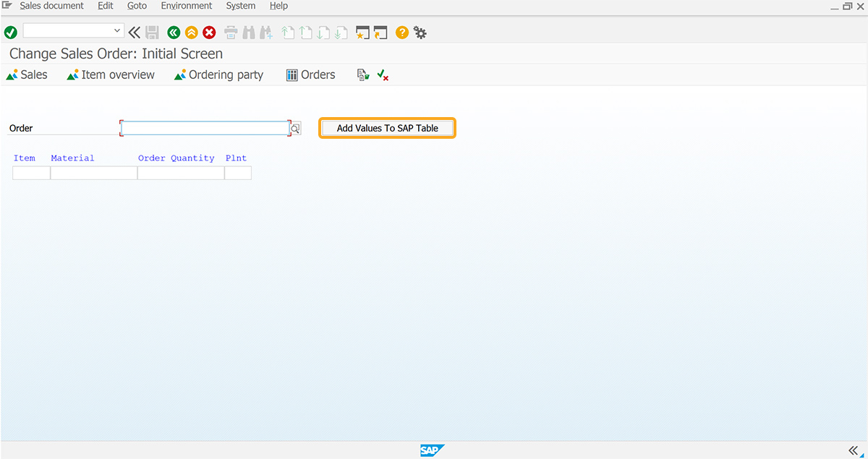Screen dimensions: 868x459
Task: Open Customize Local Layout gear icon
Action: tap(420, 32)
